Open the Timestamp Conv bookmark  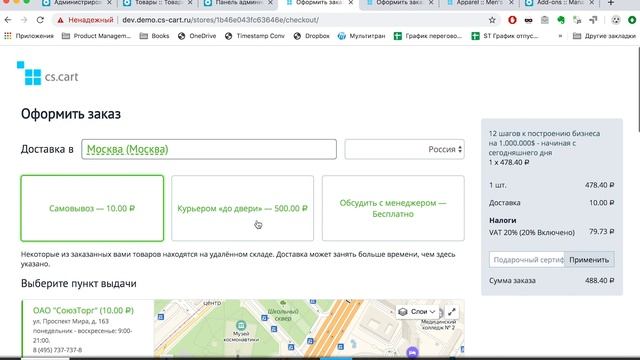255,36
